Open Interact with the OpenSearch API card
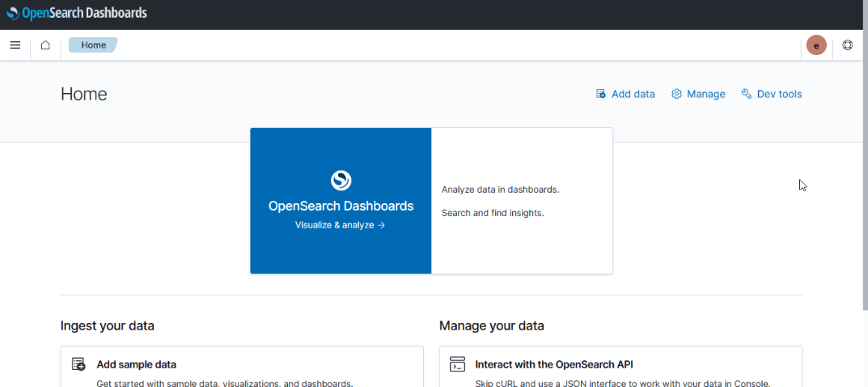This screenshot has width=868, height=387. 620,367
